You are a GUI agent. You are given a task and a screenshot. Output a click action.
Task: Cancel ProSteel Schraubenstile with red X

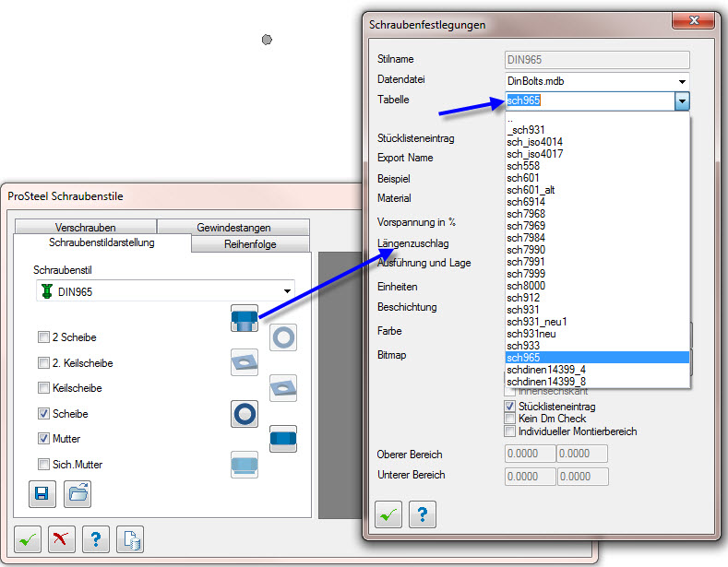tap(61, 539)
